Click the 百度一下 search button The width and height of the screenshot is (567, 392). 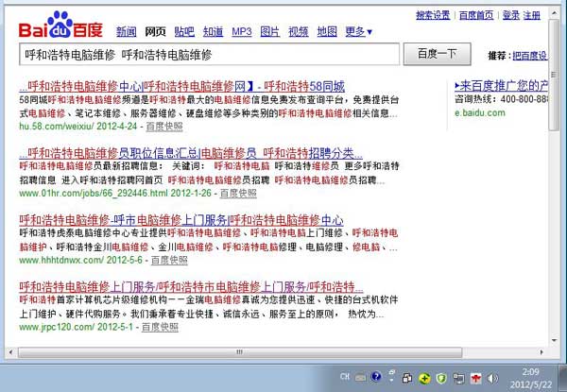point(437,54)
